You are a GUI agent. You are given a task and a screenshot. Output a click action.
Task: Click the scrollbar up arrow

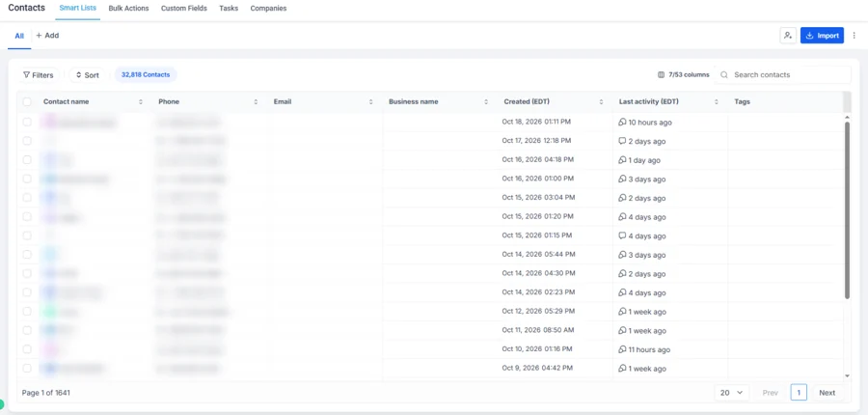[847, 118]
